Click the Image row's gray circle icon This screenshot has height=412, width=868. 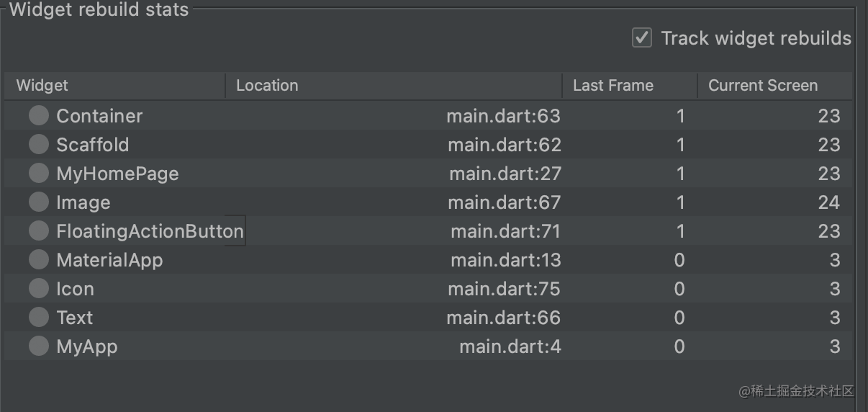point(39,202)
